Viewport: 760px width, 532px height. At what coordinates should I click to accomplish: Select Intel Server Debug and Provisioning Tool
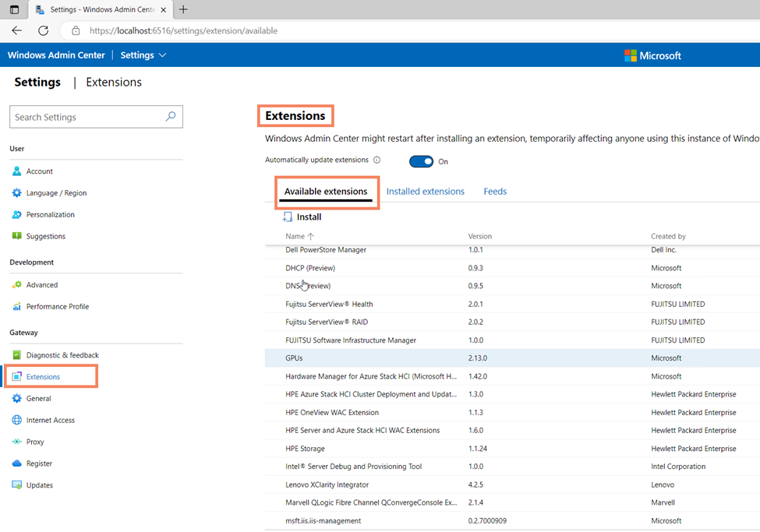512,467
